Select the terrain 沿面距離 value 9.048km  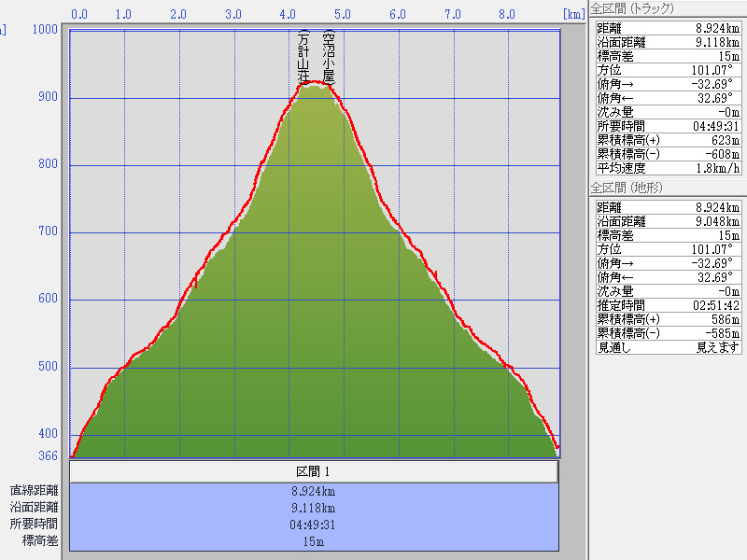tap(716, 221)
